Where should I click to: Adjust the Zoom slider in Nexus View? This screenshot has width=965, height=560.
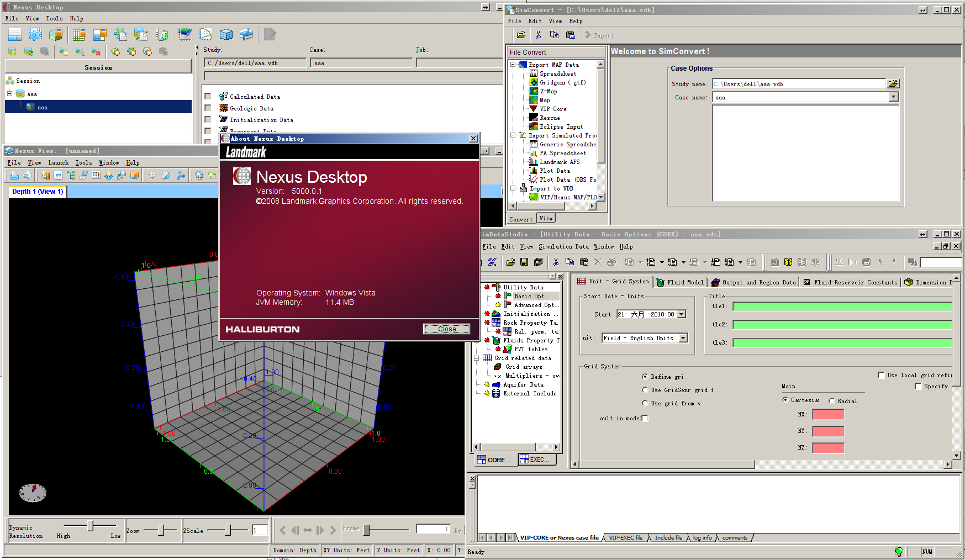(x=161, y=530)
